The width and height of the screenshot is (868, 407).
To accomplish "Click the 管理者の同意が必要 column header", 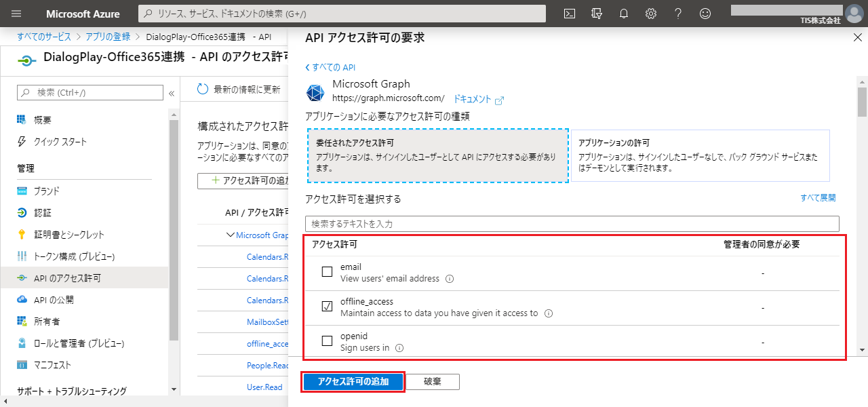I will pos(762,244).
